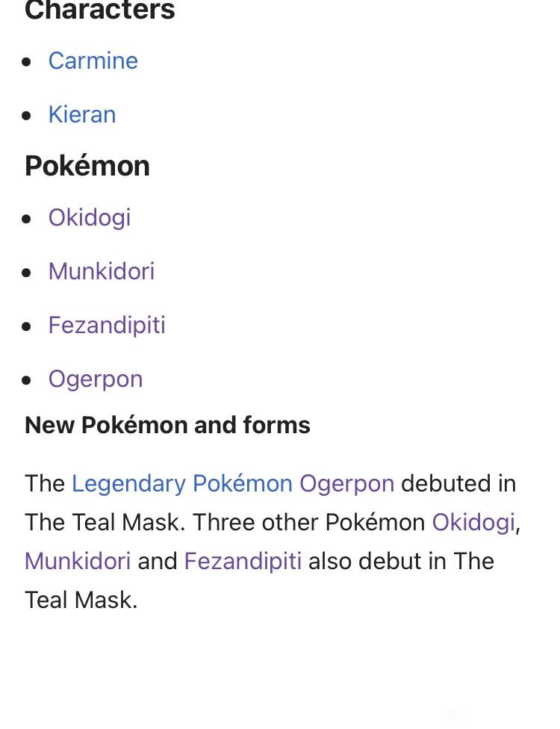Tap the 'New Pokémon and forms' subheading
This screenshot has height=729, width=560.
pyautogui.click(x=167, y=425)
